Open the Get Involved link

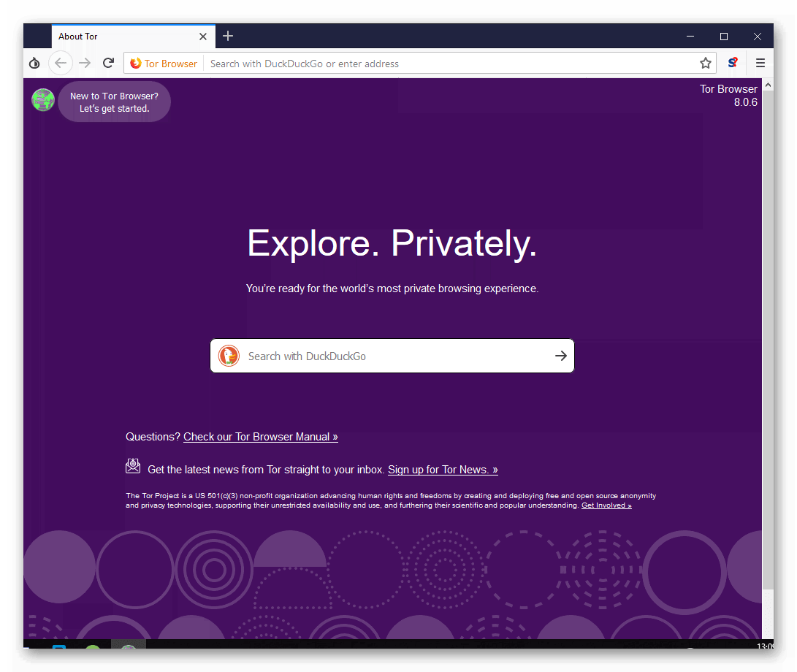click(x=606, y=505)
